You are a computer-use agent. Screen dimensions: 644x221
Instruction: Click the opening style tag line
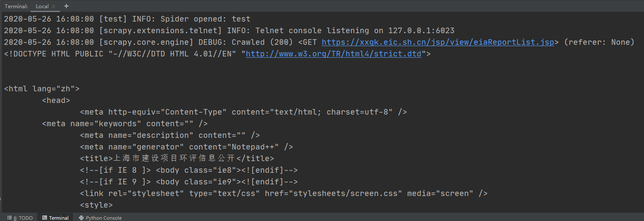(96, 205)
